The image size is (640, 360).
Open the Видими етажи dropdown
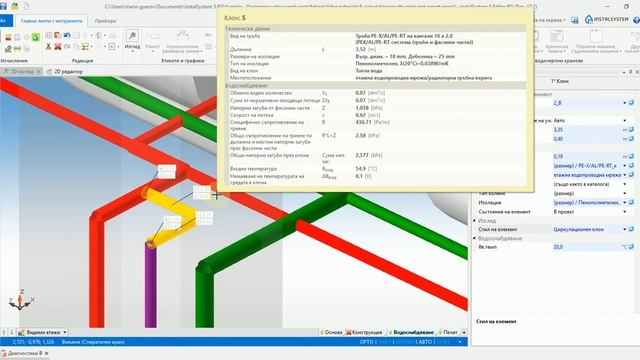point(42,332)
